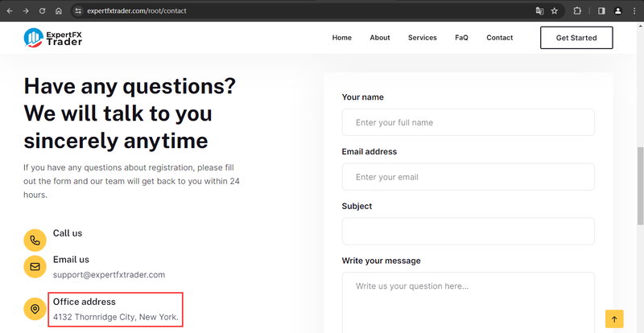Go to browser home icon
This screenshot has width=644, height=333.
coord(59,11)
